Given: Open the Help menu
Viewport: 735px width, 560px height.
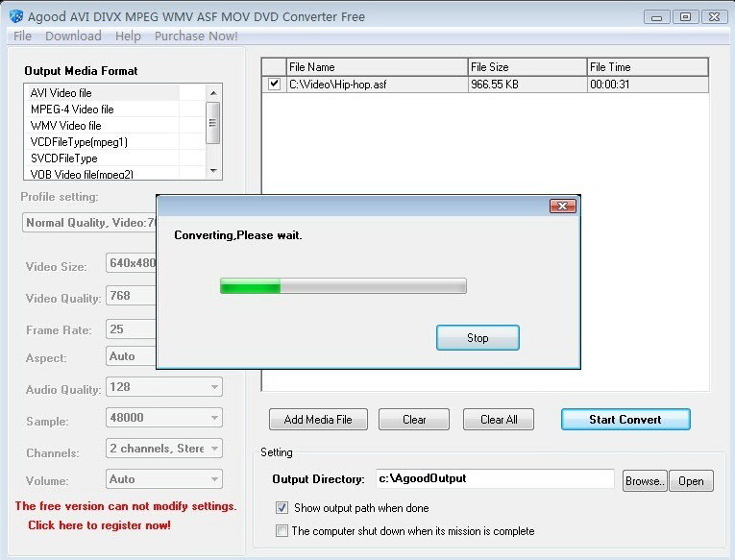Looking at the screenshot, I should pos(128,37).
